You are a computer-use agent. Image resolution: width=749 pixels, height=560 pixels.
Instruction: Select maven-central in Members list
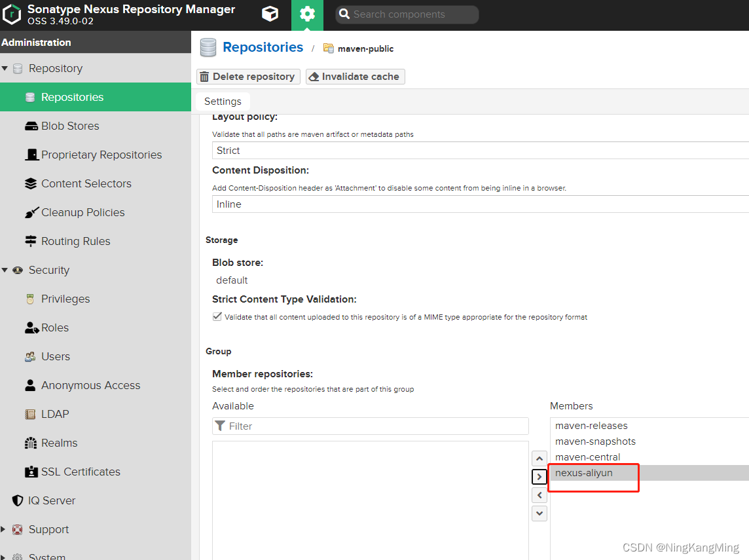point(649,457)
